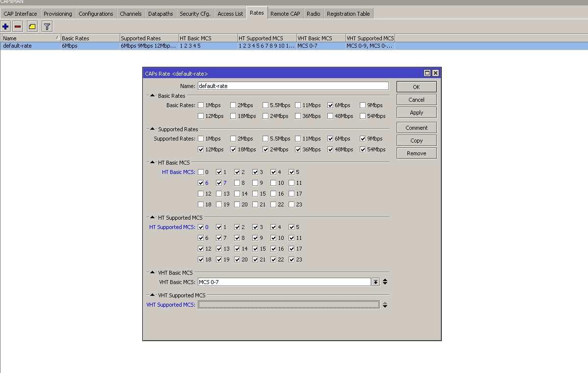Disable the 9Mbps supported rate
The width and height of the screenshot is (588, 373).
(x=362, y=139)
